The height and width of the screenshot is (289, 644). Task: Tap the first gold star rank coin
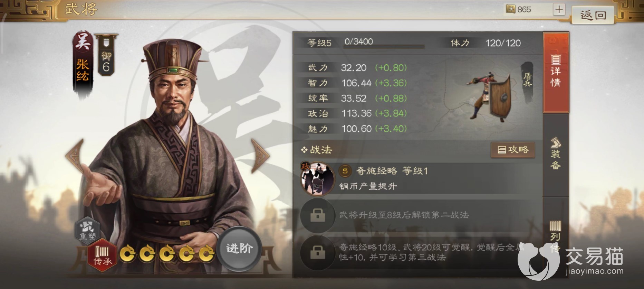(x=128, y=254)
